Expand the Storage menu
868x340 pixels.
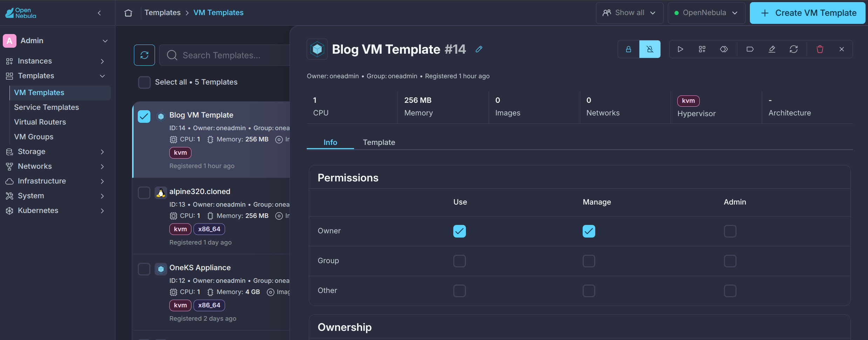[56, 152]
